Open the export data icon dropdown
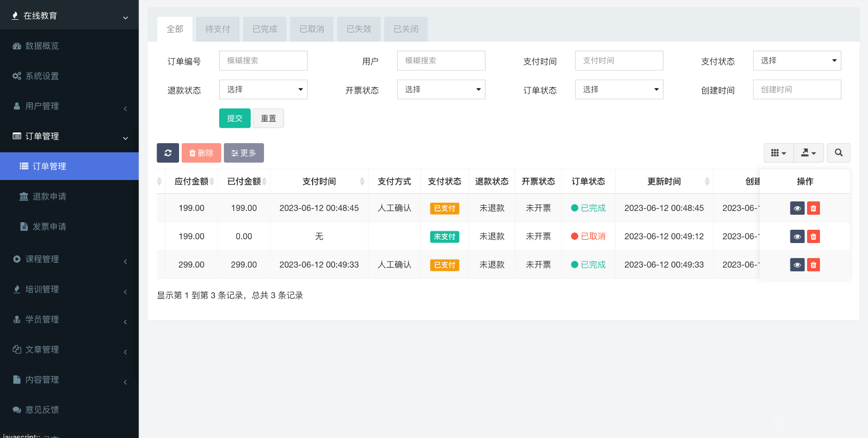868x438 pixels. coord(808,153)
